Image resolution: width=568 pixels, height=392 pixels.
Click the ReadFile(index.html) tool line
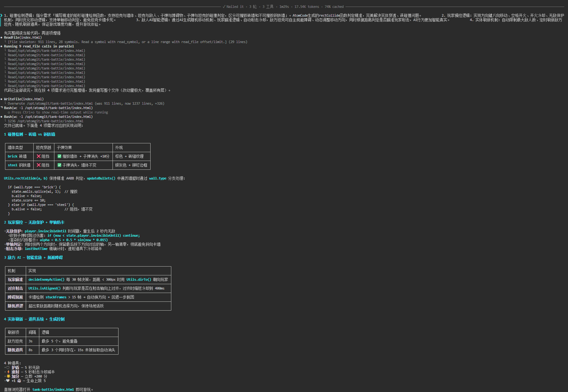(23, 37)
